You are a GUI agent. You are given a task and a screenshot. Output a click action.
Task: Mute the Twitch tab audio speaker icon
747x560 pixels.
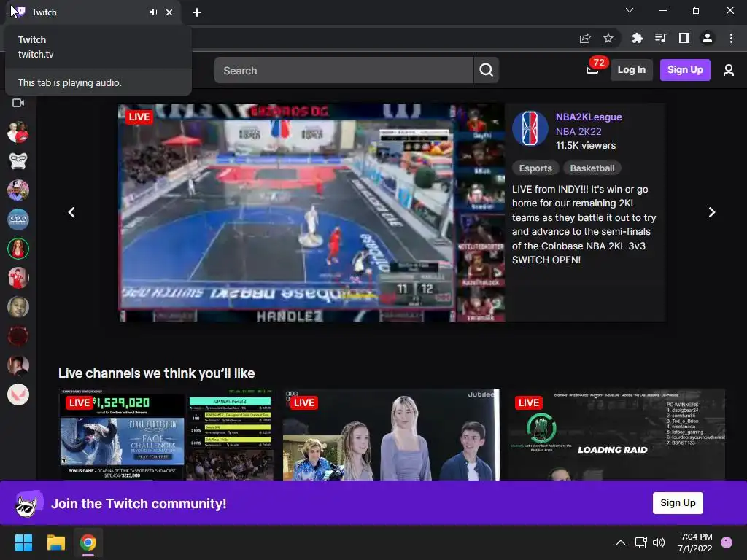pos(153,12)
